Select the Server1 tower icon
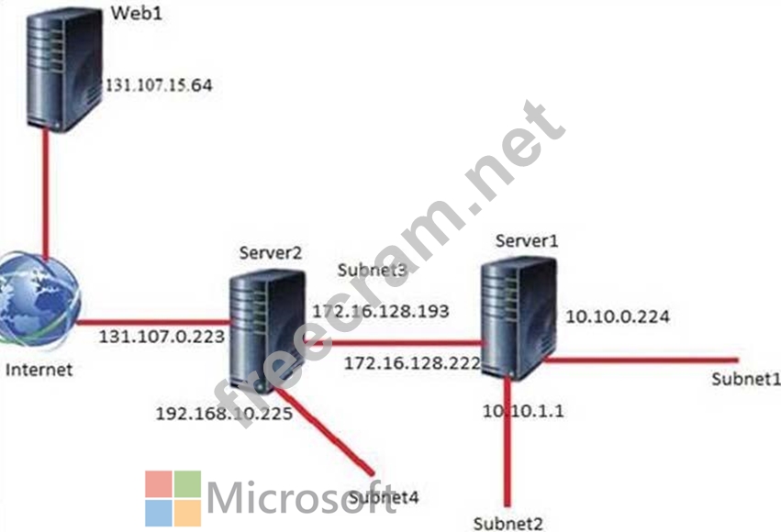 click(x=519, y=319)
